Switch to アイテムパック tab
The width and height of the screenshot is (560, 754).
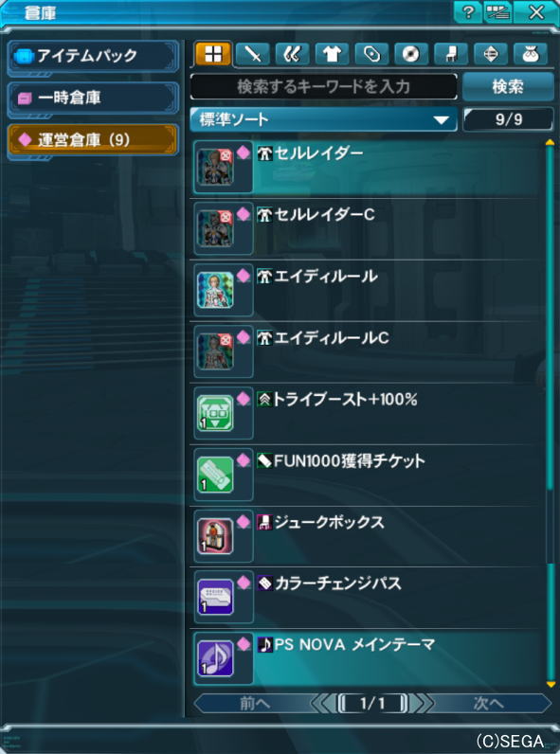tap(93, 56)
